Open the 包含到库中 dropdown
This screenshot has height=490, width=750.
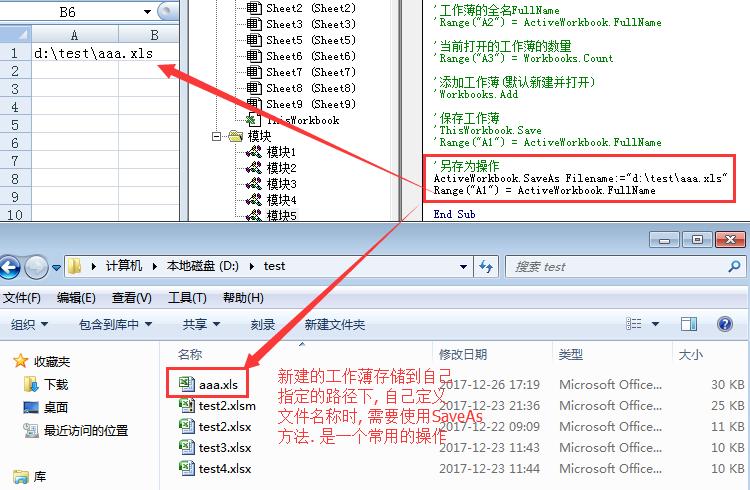coord(115,324)
